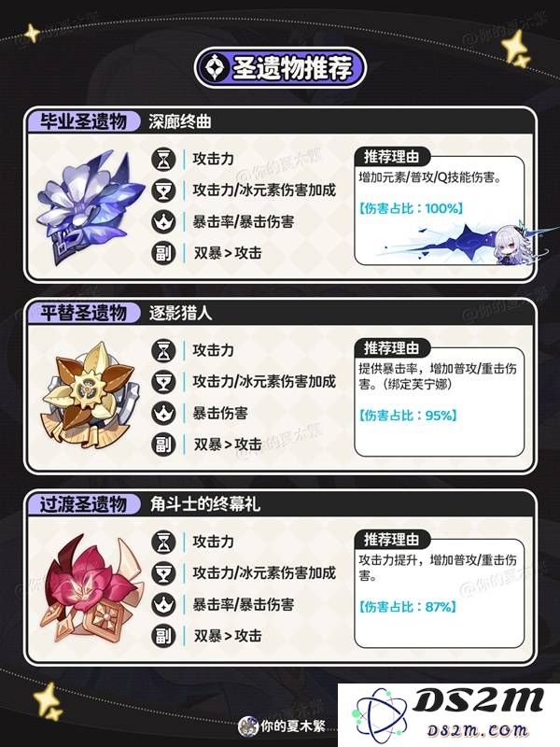The image size is (560, 747).
Task: Click the 副 substat icon under 深廊终曲
Action: 164,253
